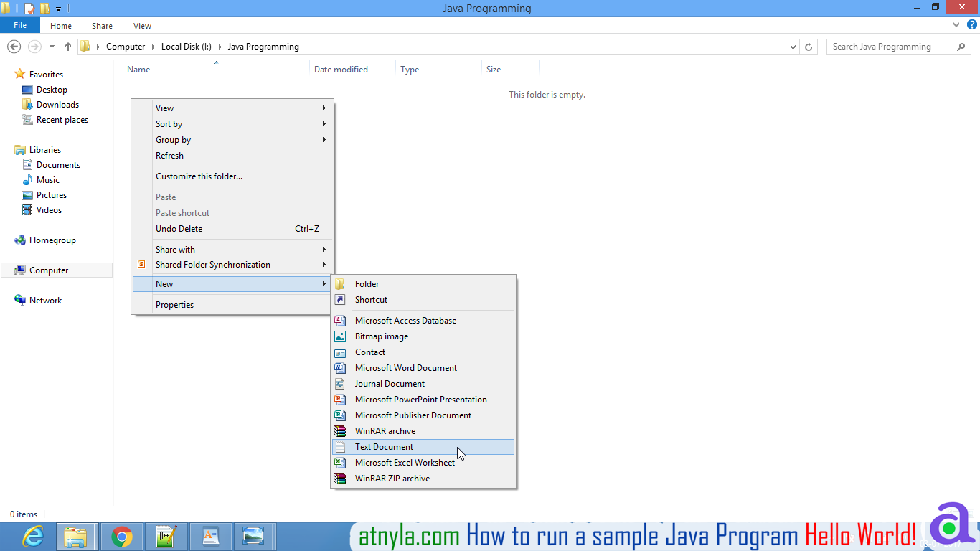Screen dimensions: 980x551
Task: Choose Microsoft Word Document from New submenu
Action: [405, 367]
